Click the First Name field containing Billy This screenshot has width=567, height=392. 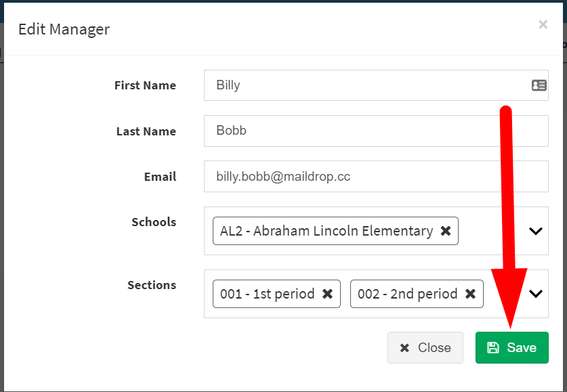[366, 85]
